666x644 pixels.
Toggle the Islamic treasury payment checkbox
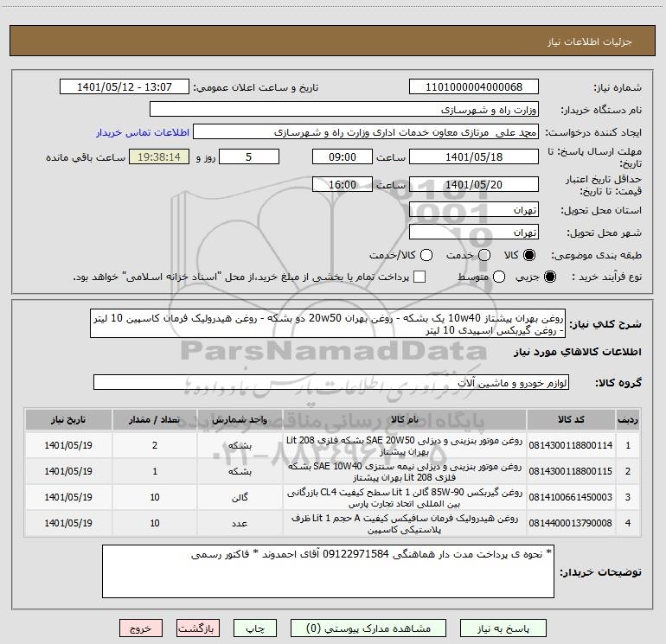coord(419,277)
